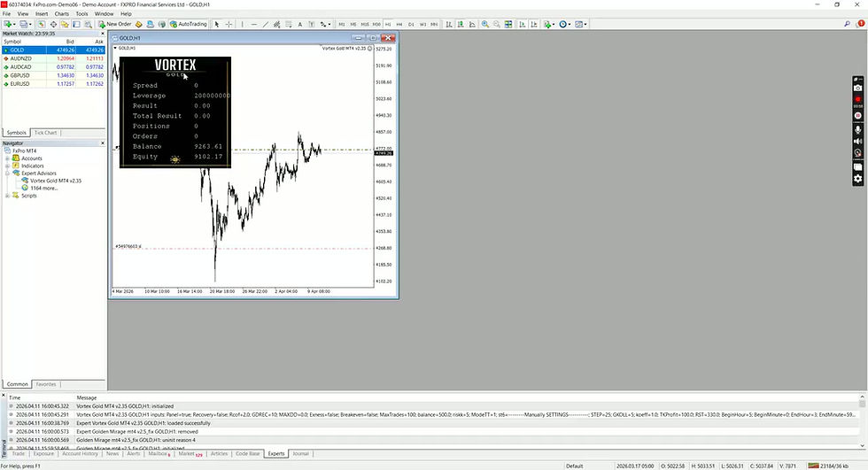Click the zoom in magnifier icon
This screenshot has width=868, height=470.
485,24
